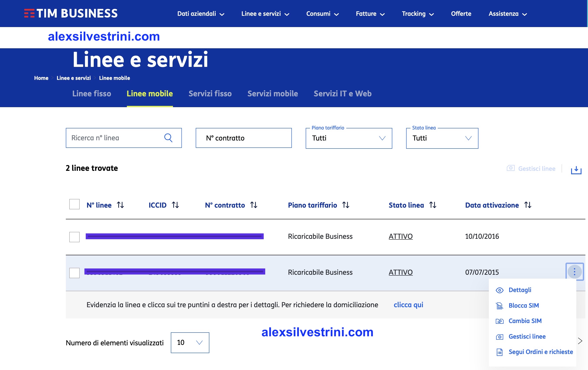
Task: Open Stato linea filter dropdown
Action: [442, 138]
